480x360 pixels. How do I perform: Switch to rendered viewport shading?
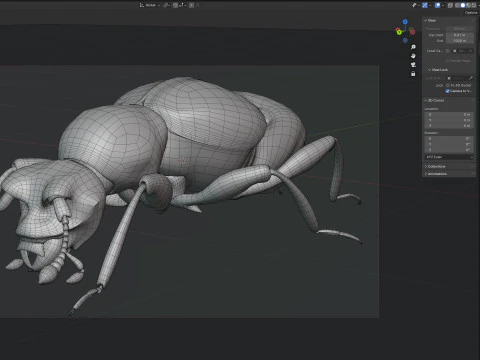pos(474,5)
